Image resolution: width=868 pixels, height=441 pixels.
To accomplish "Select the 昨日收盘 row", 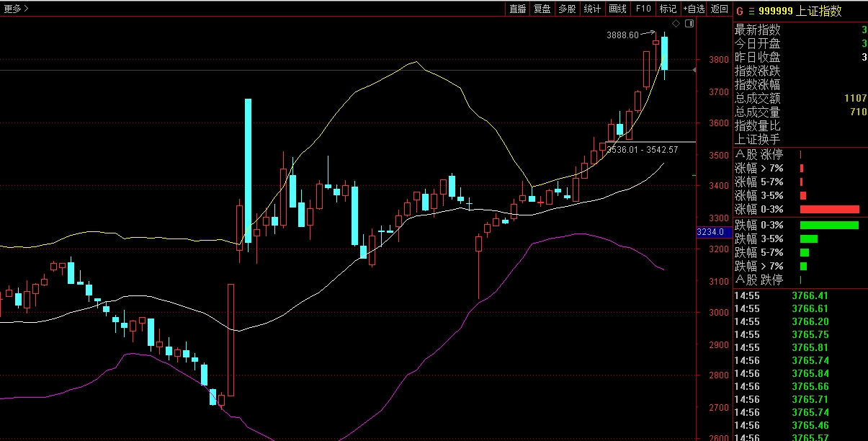I will coord(800,57).
